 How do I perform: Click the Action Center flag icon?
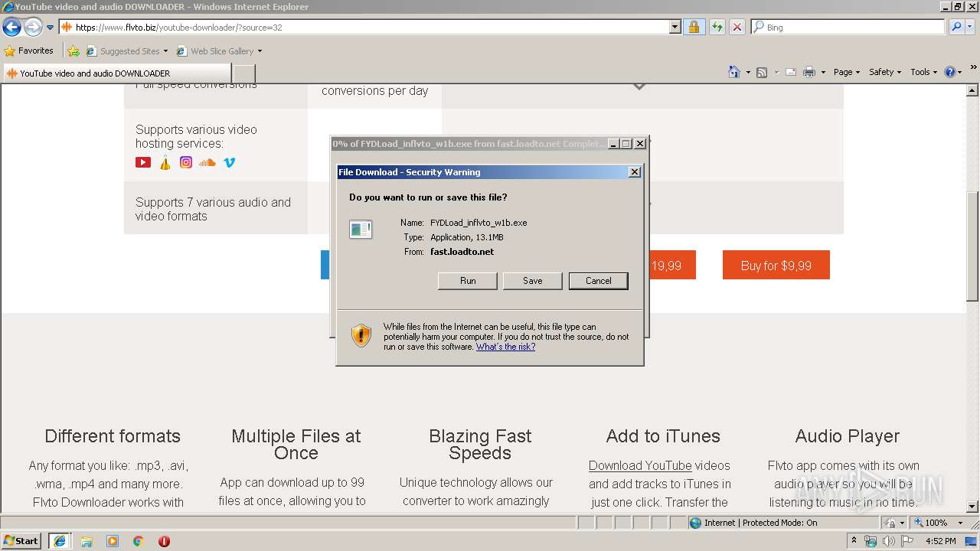(x=906, y=541)
